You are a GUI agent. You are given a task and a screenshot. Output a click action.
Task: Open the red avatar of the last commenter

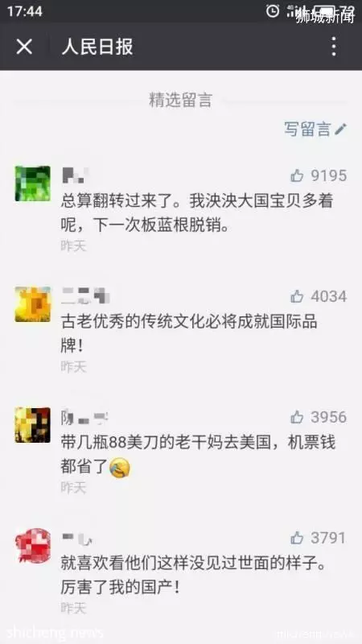[x=33, y=546]
